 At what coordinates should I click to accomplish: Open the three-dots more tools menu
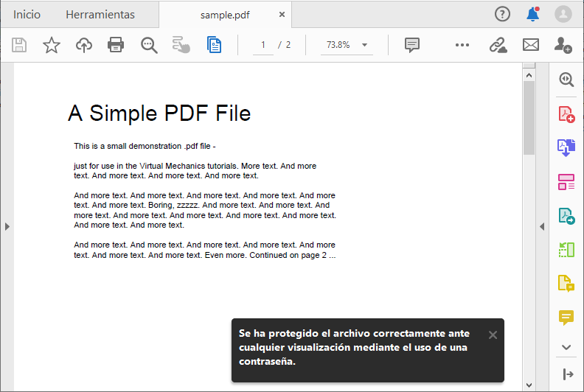[x=462, y=45]
